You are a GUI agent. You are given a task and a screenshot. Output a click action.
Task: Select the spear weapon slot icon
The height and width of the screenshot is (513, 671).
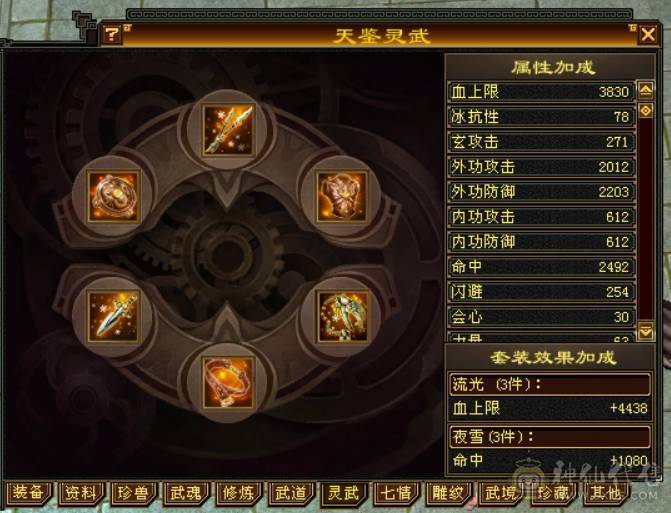229,130
